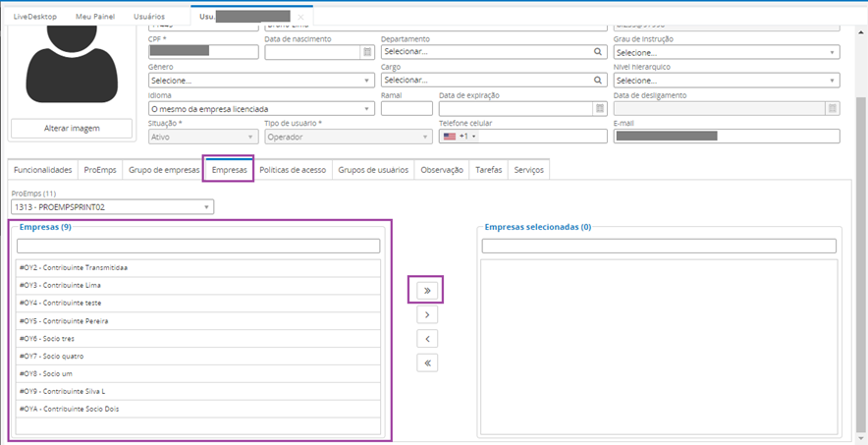Select #OY5 - Contribuinte Pereira
Screen dimensions: 868x445
click(198, 321)
